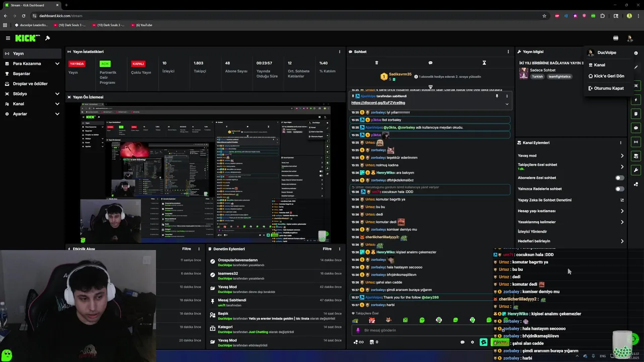Click the wrench icon in right sidebar
The height and width of the screenshot is (362, 644).
click(x=636, y=170)
